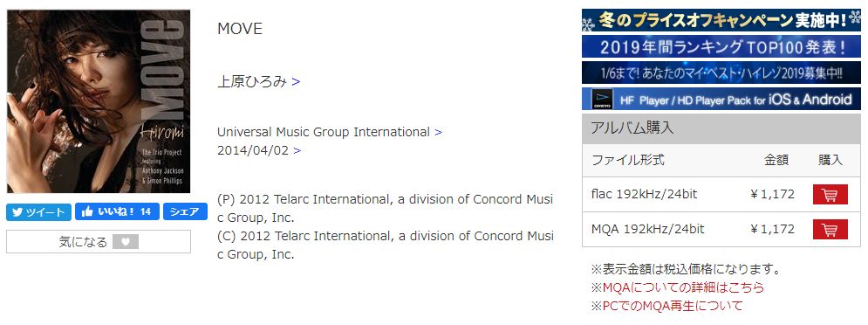868x325 pixels.
Task: Click Universal Music Group International label text
Action: [324, 133]
